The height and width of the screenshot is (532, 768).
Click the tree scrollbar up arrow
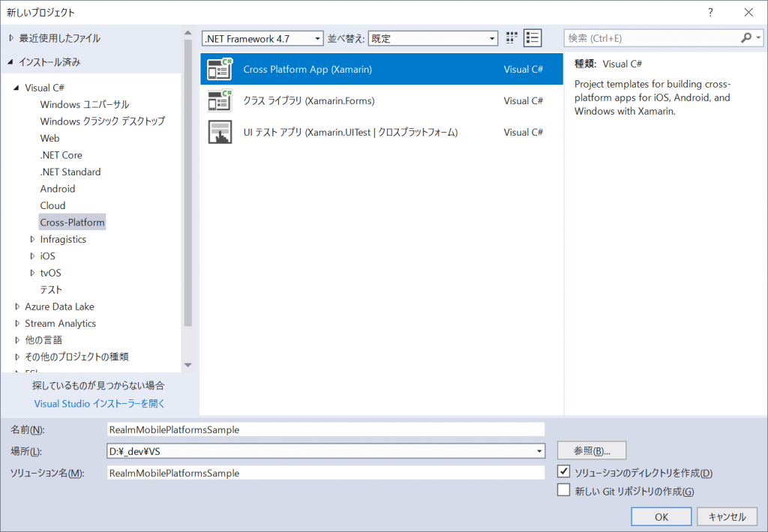click(187, 33)
